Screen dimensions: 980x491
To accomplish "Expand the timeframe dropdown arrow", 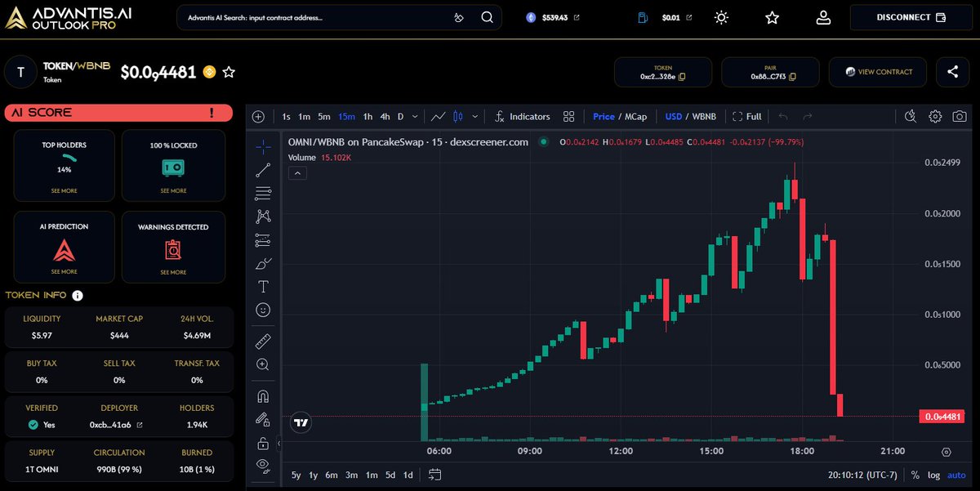I will (416, 117).
